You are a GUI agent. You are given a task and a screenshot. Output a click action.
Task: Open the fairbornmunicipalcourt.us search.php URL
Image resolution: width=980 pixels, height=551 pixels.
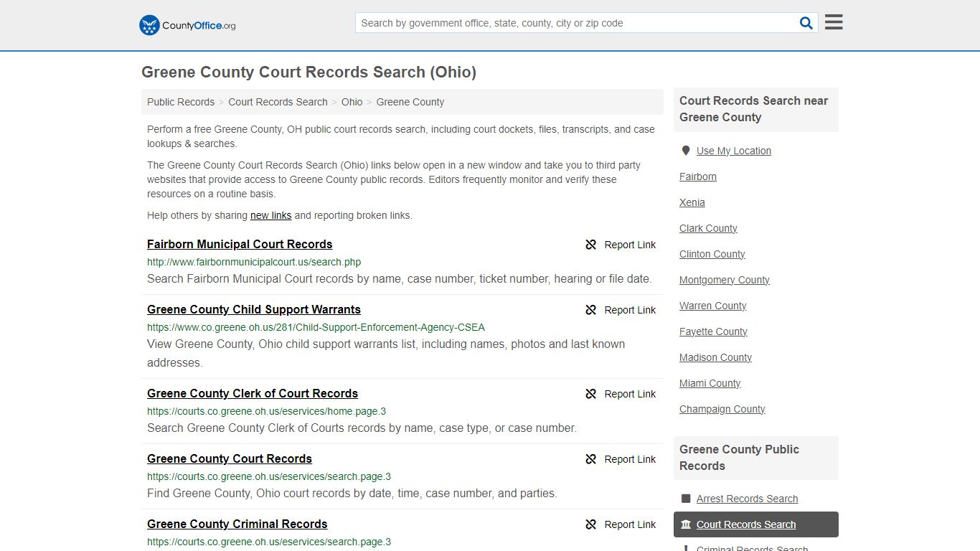coord(254,262)
